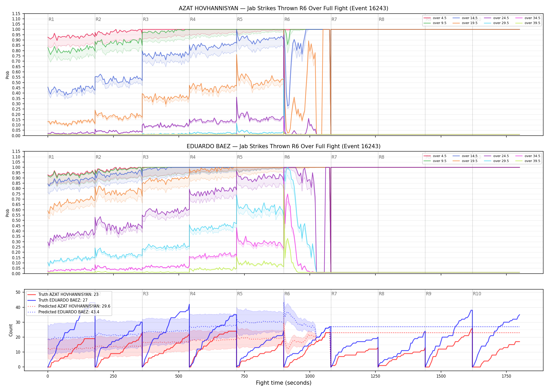Select 'over 34.5' legend entry in Hovhannisyan chart
This screenshot has width=549, height=392.
pyautogui.click(x=528, y=18)
